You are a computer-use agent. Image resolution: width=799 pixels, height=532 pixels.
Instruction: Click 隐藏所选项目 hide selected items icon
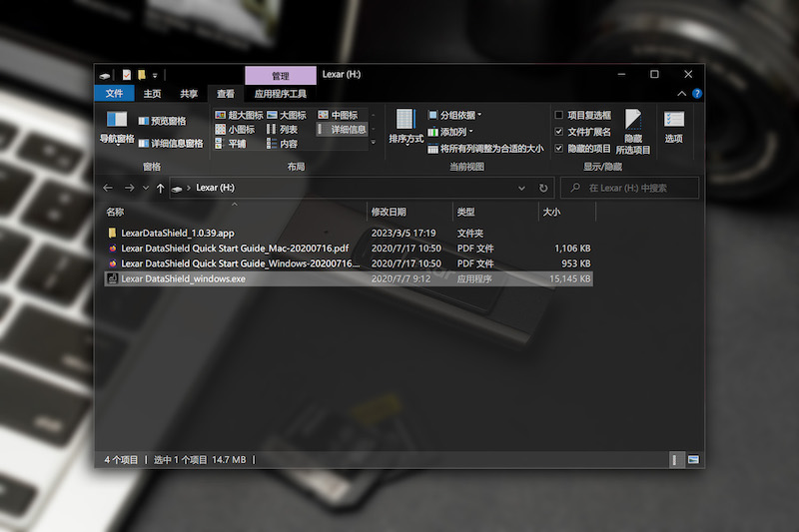tap(633, 131)
